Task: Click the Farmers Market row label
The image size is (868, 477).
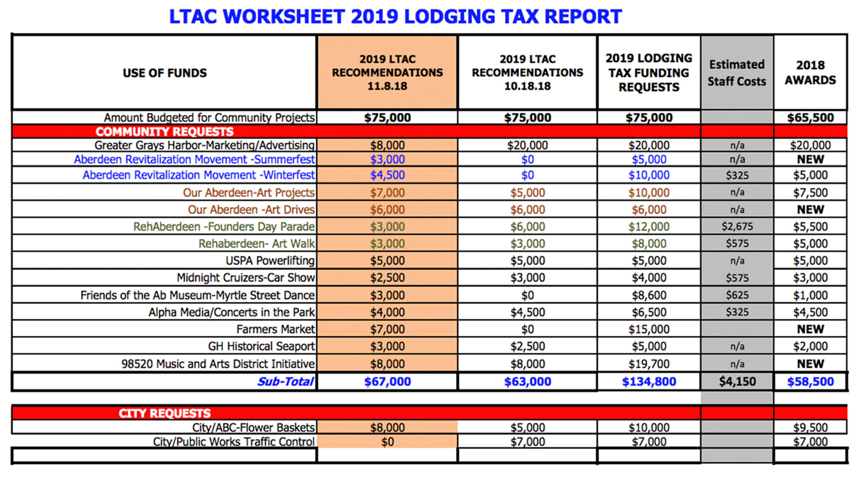Action: [x=275, y=329]
